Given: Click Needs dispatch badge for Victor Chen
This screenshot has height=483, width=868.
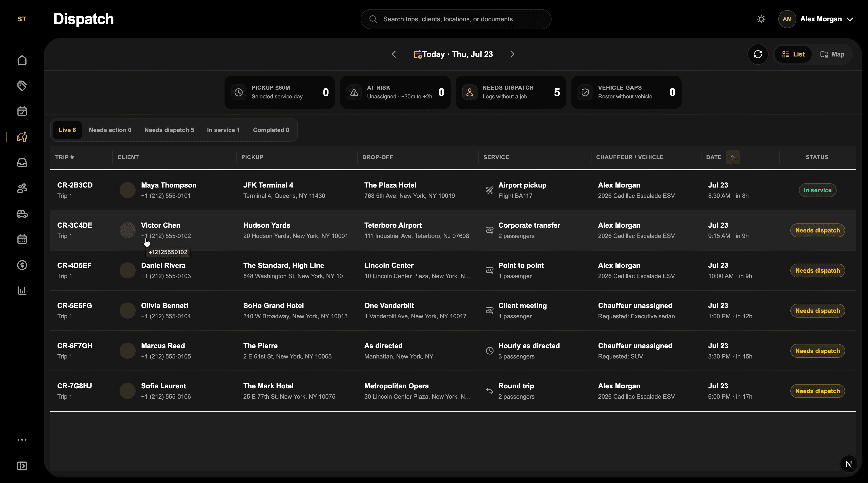Looking at the screenshot, I should click(x=818, y=230).
